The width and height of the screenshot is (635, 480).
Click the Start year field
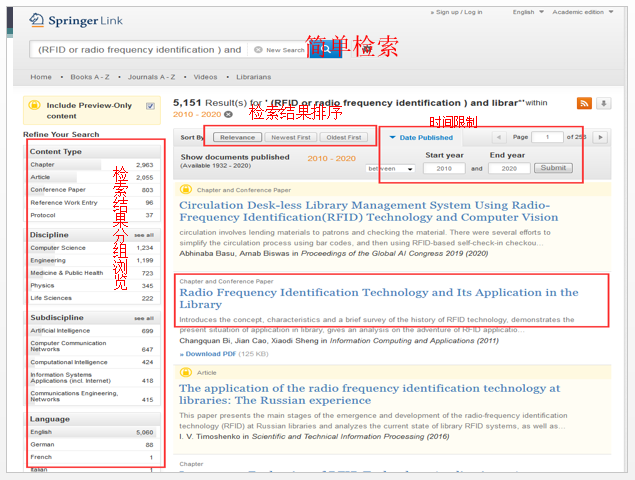click(444, 169)
